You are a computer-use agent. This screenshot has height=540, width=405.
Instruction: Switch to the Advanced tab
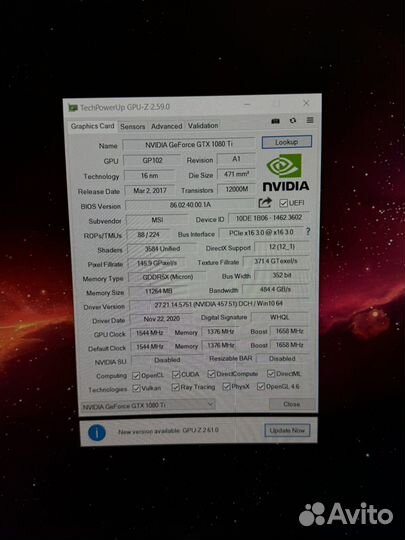pyautogui.click(x=167, y=126)
